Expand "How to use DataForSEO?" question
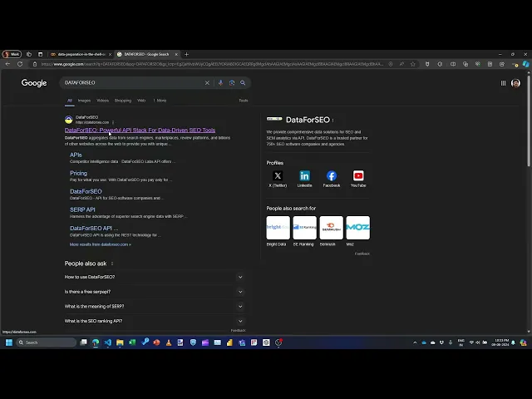Image resolution: width=532 pixels, height=399 pixels. [x=155, y=277]
